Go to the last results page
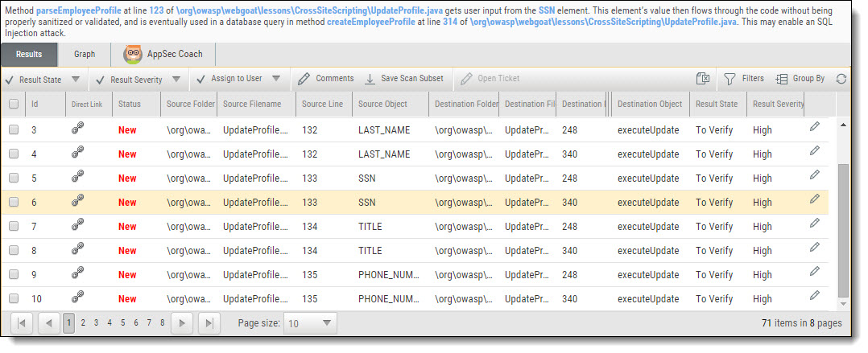 (209, 323)
